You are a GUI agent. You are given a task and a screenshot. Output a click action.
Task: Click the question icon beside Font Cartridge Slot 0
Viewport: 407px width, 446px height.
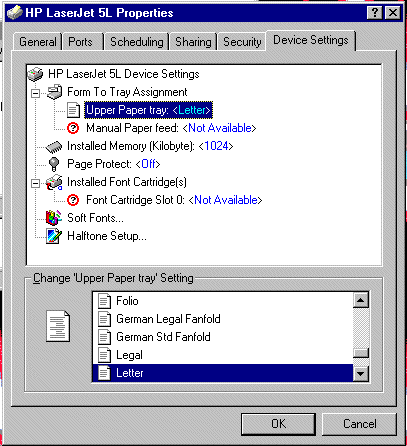pyautogui.click(x=73, y=200)
